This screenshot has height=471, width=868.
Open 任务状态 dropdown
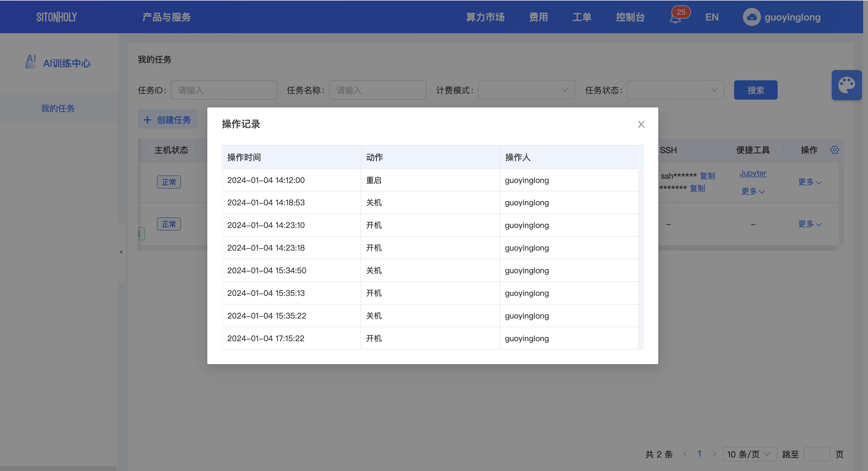pos(675,90)
